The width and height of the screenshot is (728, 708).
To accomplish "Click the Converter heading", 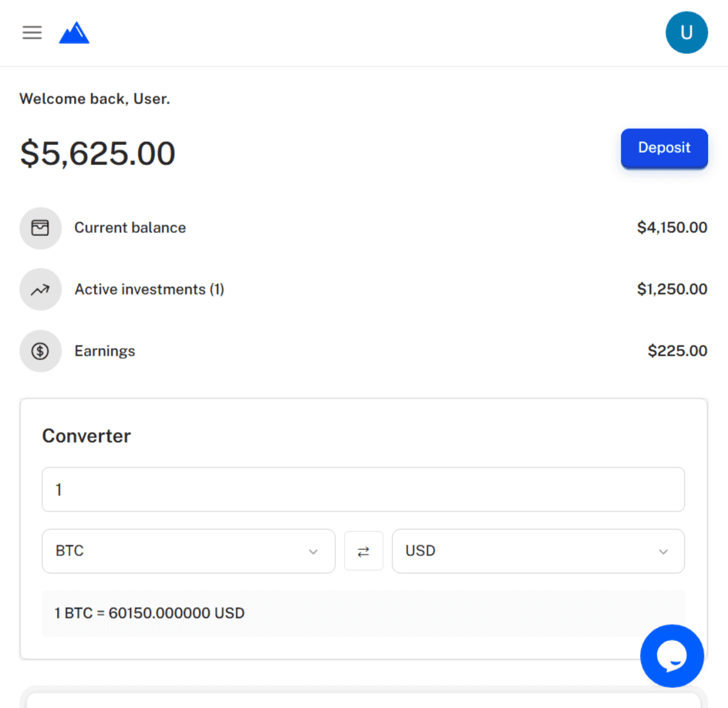I will pos(86,436).
